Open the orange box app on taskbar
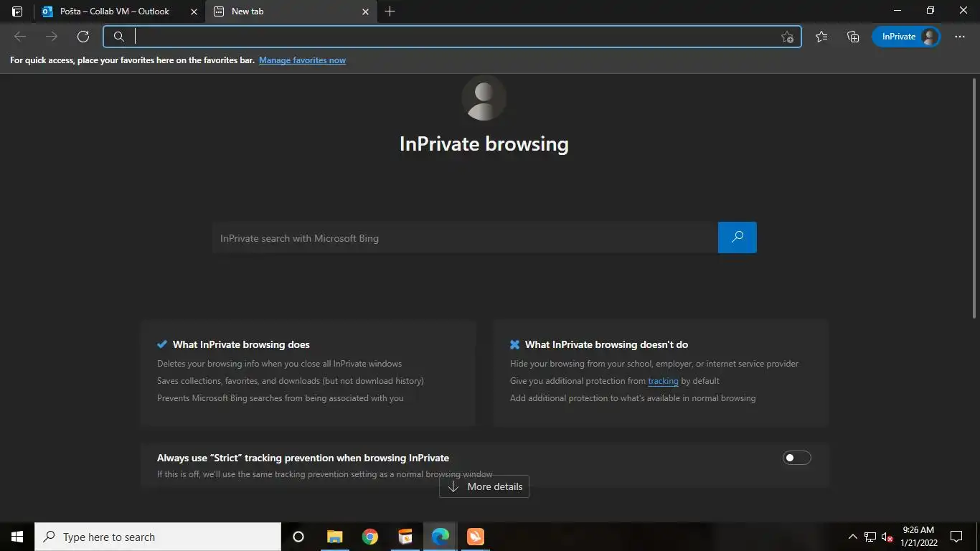 click(405, 537)
